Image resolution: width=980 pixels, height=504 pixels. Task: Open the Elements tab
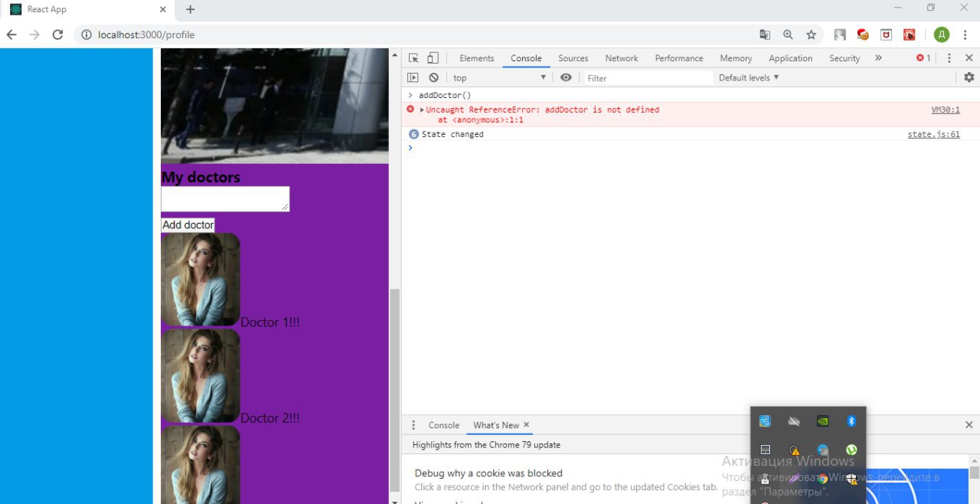click(x=476, y=58)
